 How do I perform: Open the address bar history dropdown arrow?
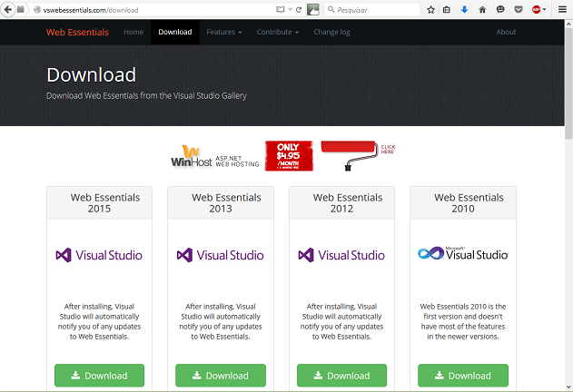290,10
